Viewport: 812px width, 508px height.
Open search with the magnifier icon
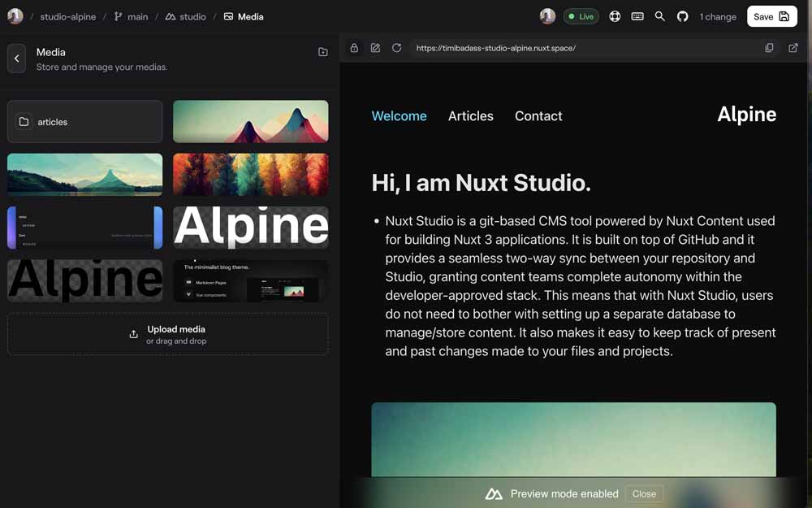tap(660, 16)
